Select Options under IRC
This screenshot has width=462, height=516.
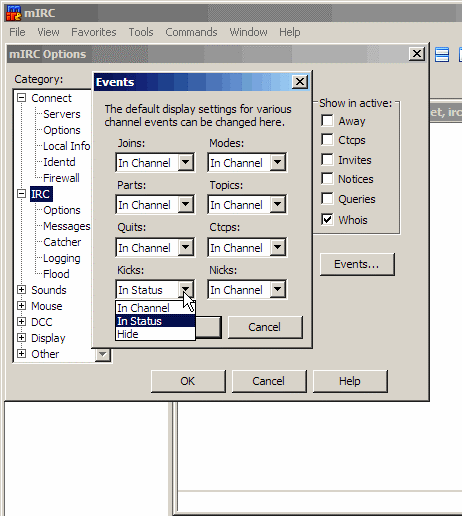pyautogui.click(x=62, y=210)
